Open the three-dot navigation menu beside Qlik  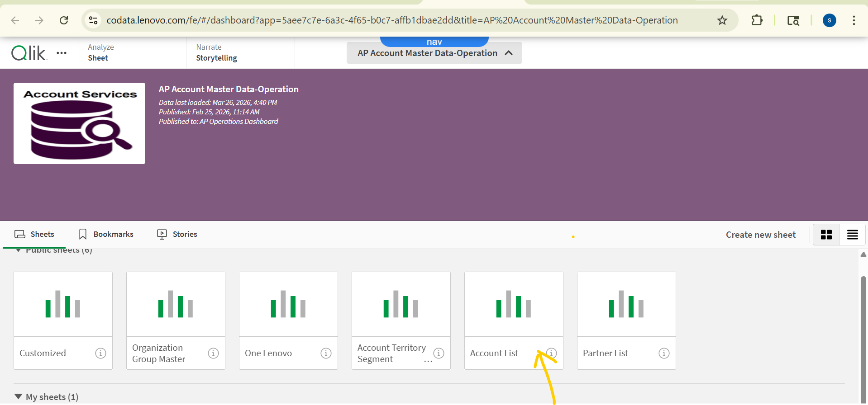pos(62,53)
